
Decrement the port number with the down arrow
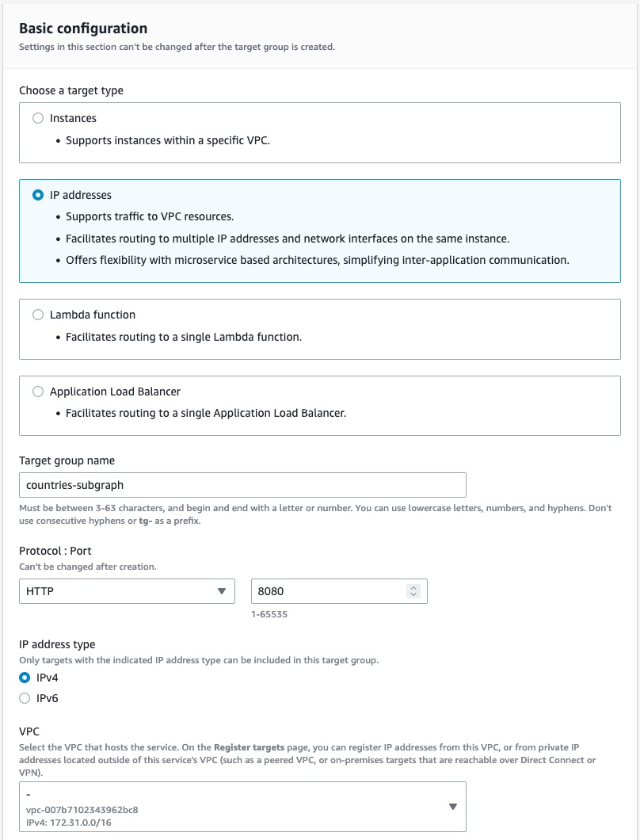click(x=413, y=595)
